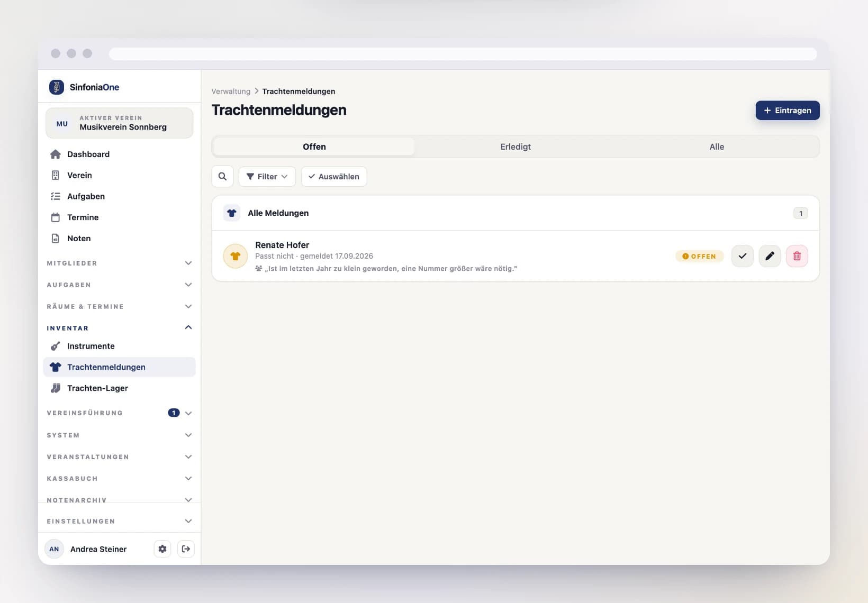
Task: Switch to the Offen tab
Action: tap(314, 147)
